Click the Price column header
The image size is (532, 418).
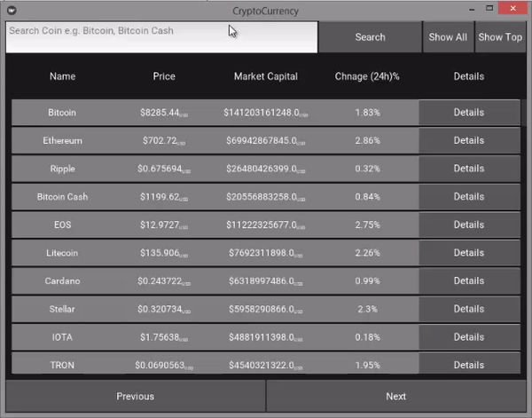164,76
